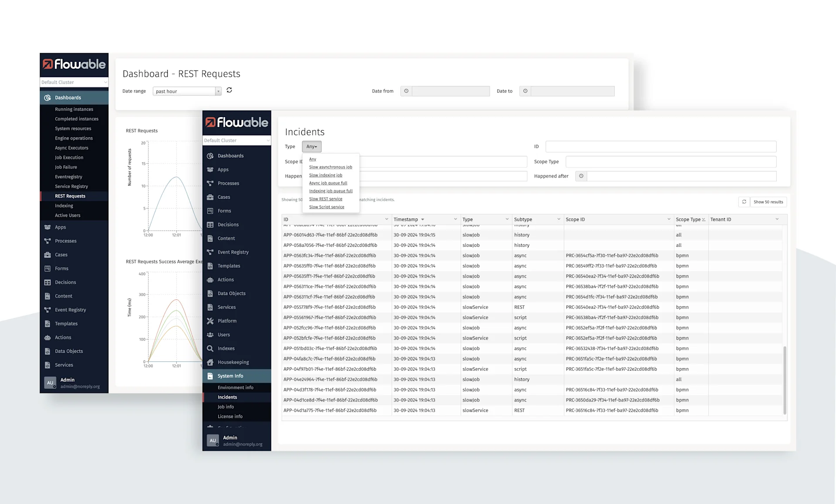
Task: Click the Data Objects icon in front sidebar
Action: pyautogui.click(x=210, y=293)
